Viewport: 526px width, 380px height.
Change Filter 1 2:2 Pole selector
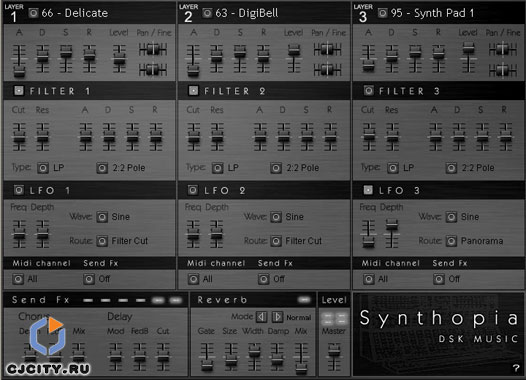[102, 168]
